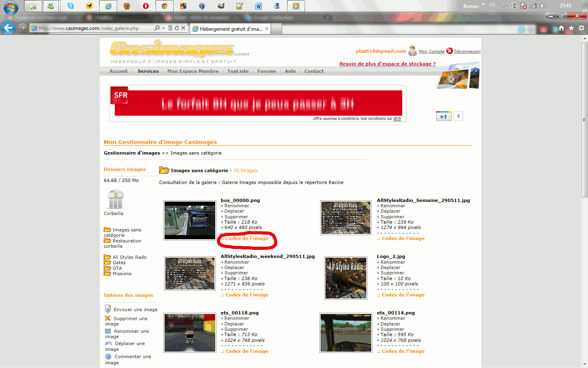Open the browser Tools gear icon

581,28
